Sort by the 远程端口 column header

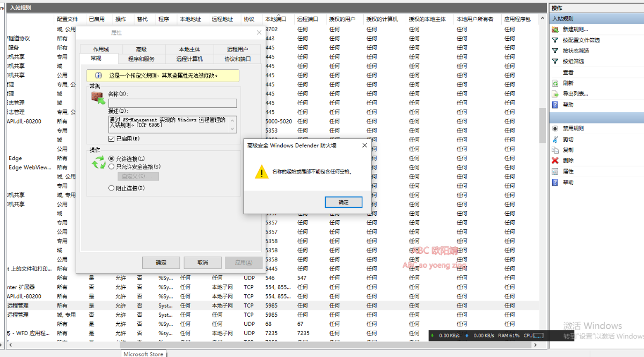click(x=310, y=19)
